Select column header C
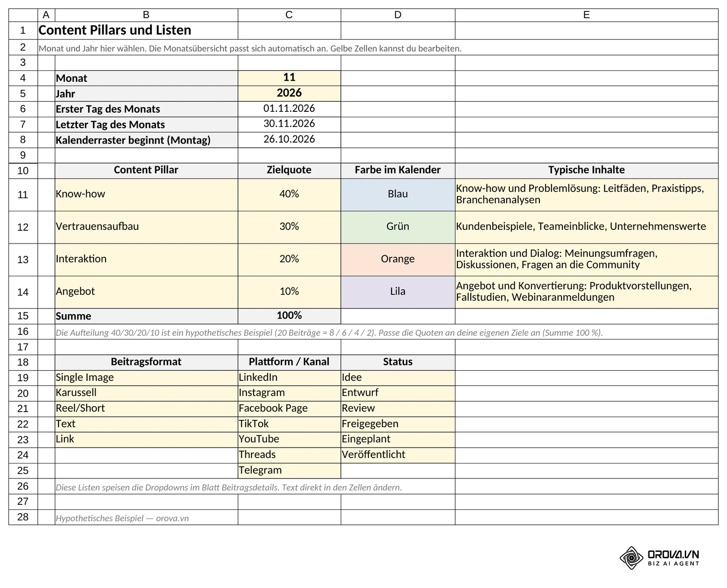727x588 pixels. (289, 15)
